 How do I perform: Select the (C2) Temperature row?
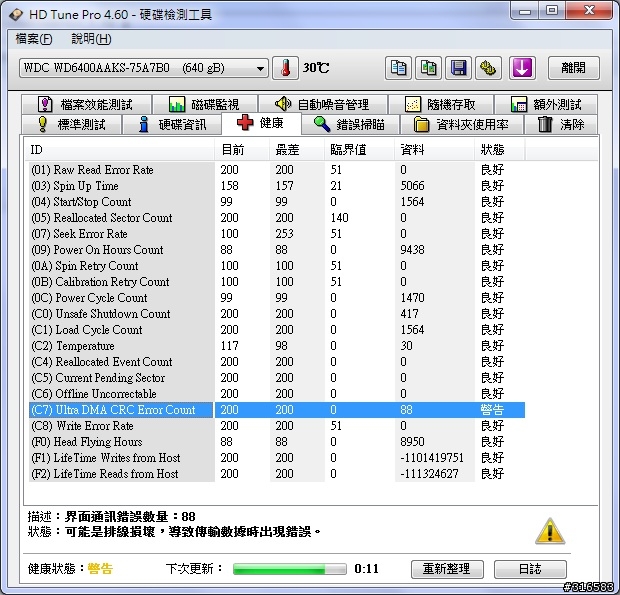pyautogui.click(x=277, y=346)
